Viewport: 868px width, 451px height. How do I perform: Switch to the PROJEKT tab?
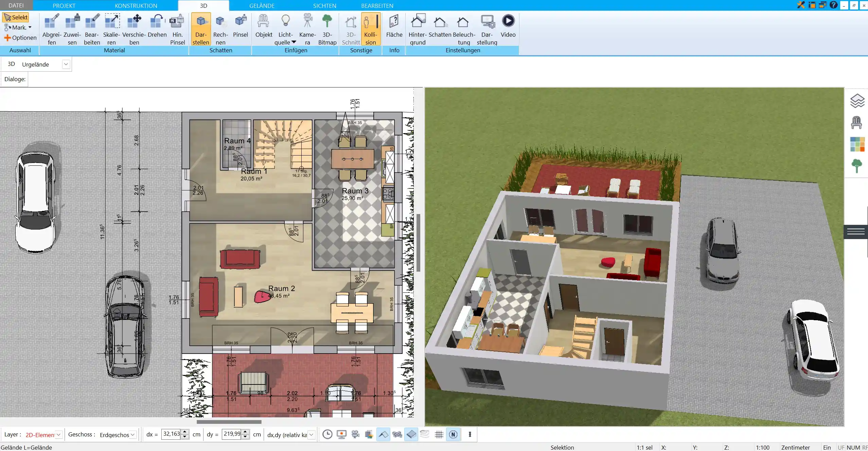coord(64,5)
